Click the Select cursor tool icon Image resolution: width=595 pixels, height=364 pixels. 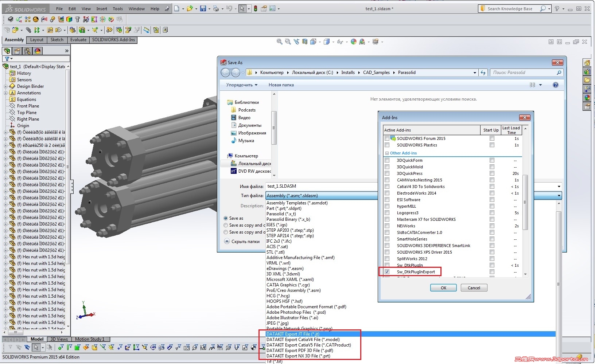pyautogui.click(x=242, y=8)
